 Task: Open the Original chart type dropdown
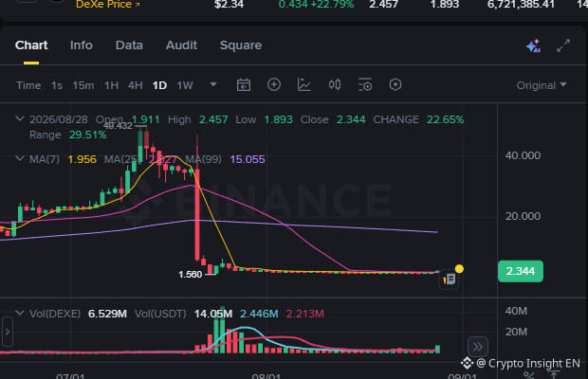(542, 85)
